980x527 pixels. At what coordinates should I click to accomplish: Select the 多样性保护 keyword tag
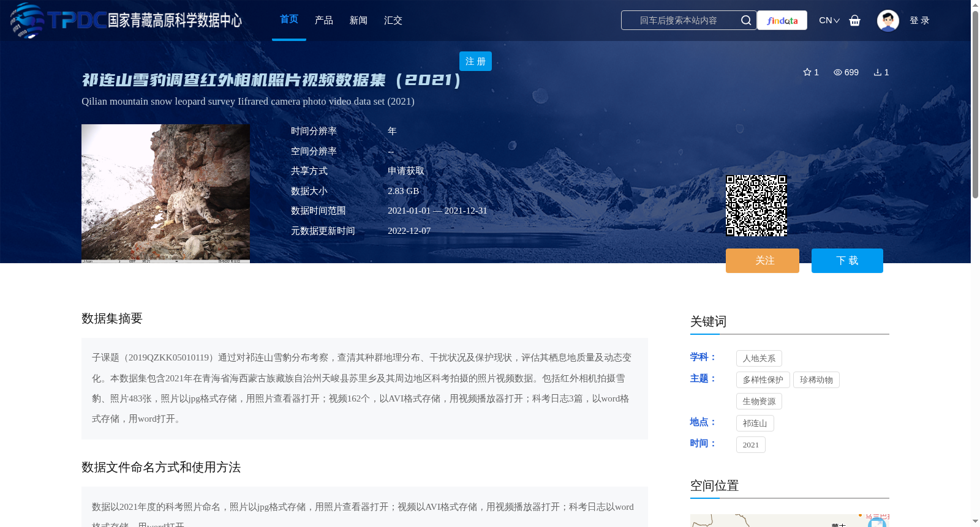pos(763,380)
